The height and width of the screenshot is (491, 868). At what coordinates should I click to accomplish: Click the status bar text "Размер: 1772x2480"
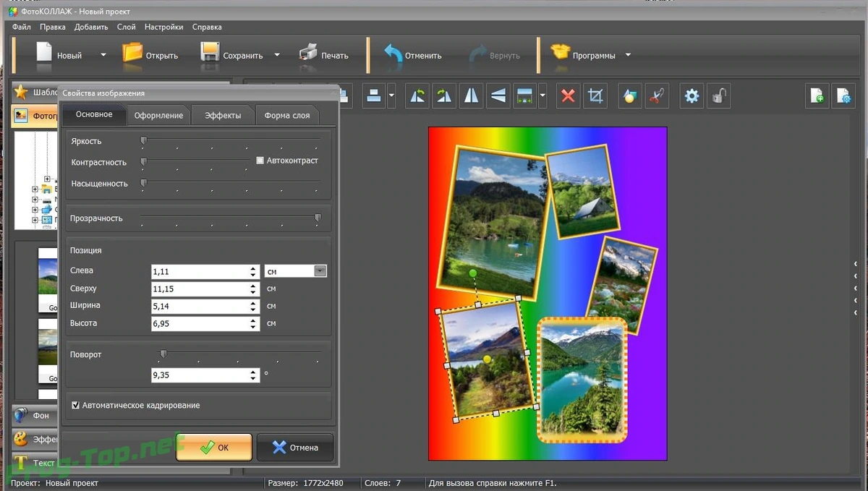click(306, 483)
